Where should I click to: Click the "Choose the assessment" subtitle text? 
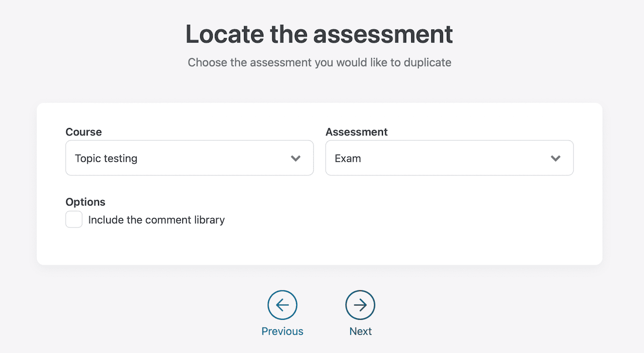pyautogui.click(x=319, y=62)
